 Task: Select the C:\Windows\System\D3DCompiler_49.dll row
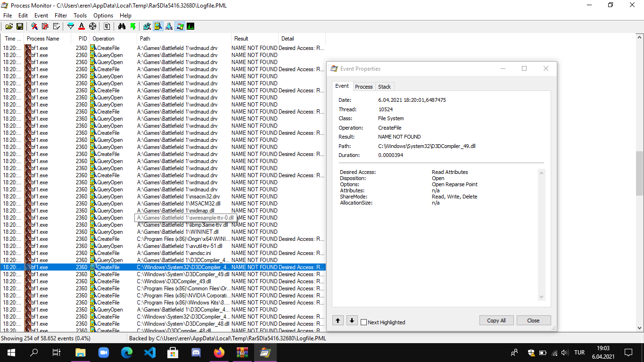tap(163, 274)
